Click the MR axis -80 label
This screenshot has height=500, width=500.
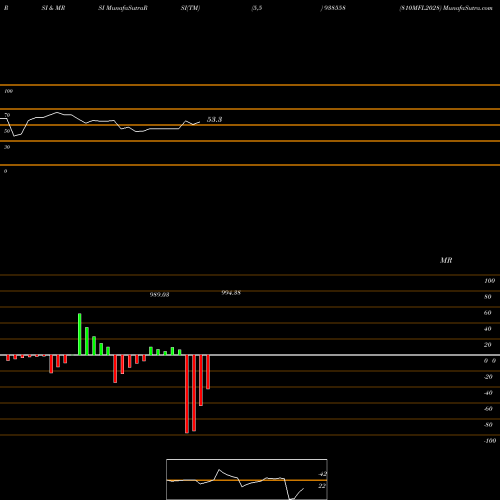click(x=488, y=425)
